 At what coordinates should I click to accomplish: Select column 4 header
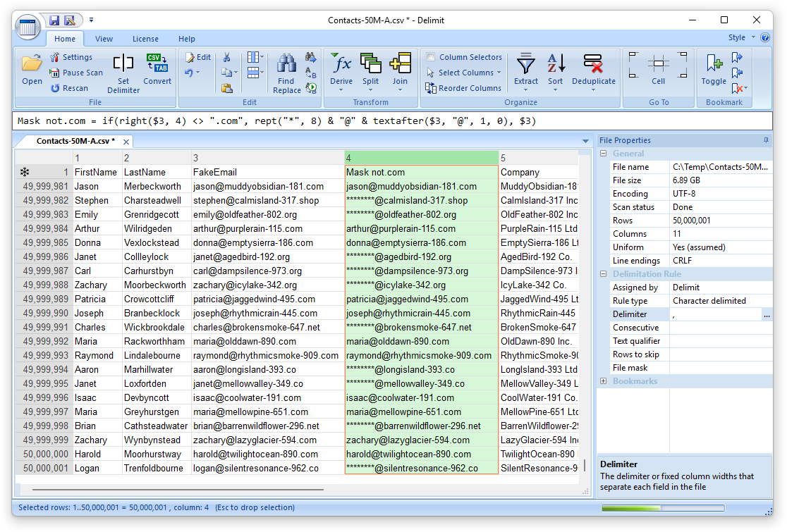click(x=422, y=158)
